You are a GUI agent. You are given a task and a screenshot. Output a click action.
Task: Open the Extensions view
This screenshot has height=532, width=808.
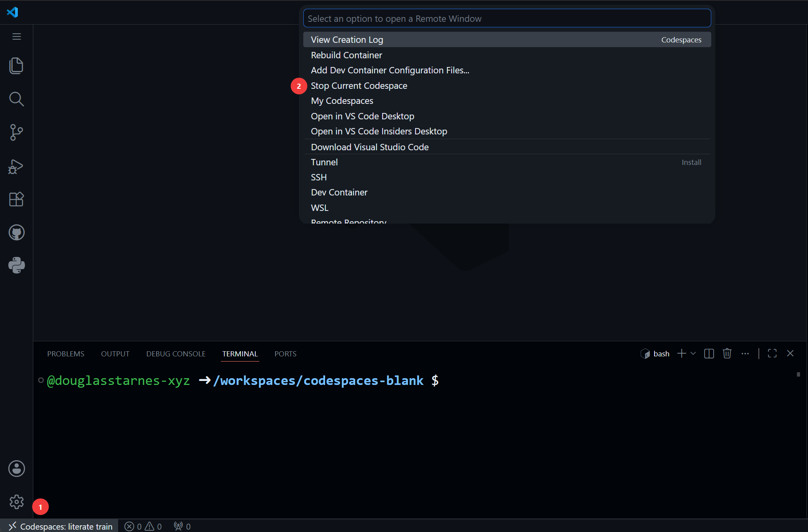point(16,199)
